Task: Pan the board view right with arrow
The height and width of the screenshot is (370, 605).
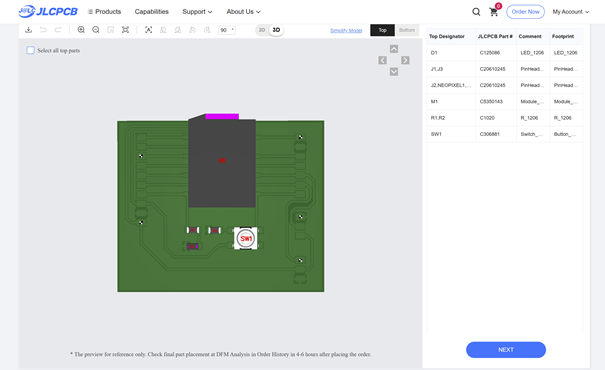Action: click(405, 60)
